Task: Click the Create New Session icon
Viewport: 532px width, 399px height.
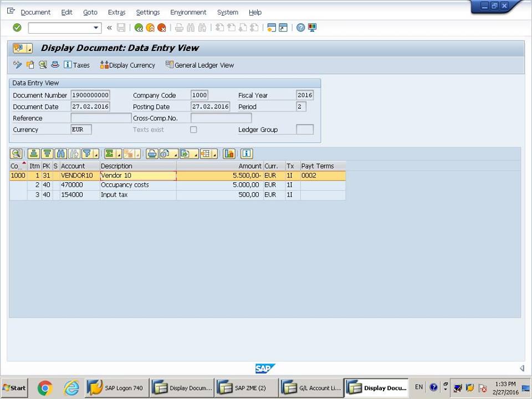Action: pyautogui.click(x=272, y=28)
